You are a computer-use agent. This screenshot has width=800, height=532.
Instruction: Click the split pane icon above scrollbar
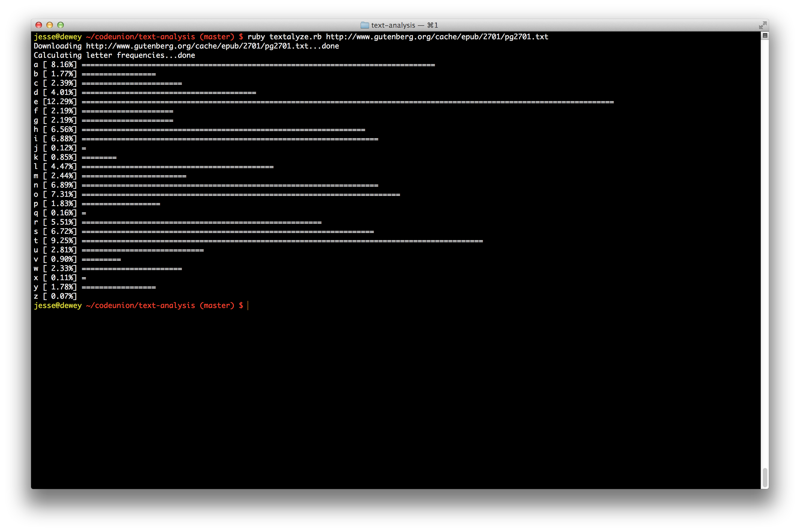click(x=765, y=36)
